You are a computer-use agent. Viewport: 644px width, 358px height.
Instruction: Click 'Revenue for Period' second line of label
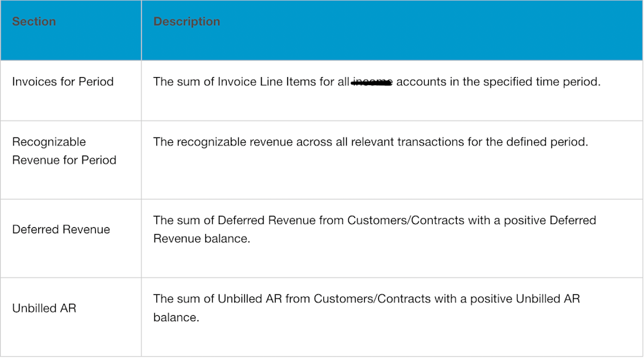64,160
